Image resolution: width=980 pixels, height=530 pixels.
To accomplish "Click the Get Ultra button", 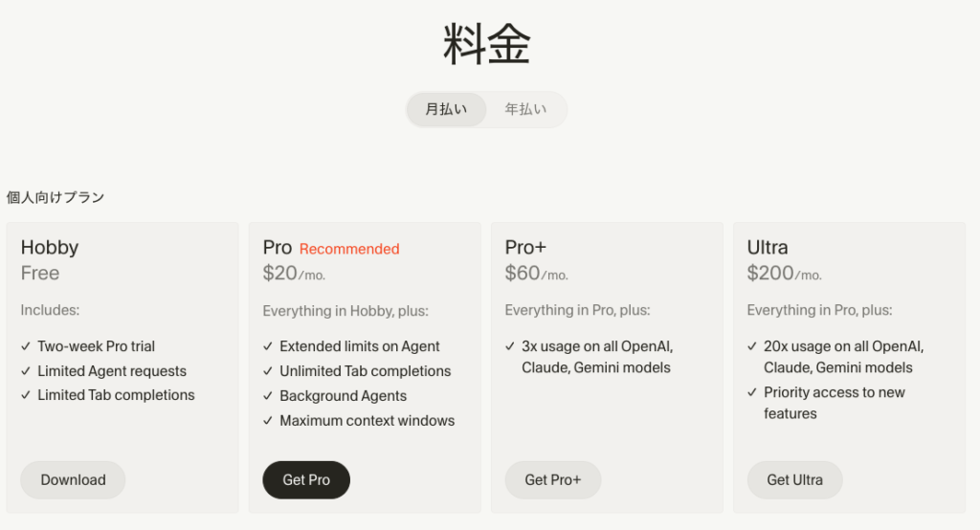I will click(x=794, y=480).
